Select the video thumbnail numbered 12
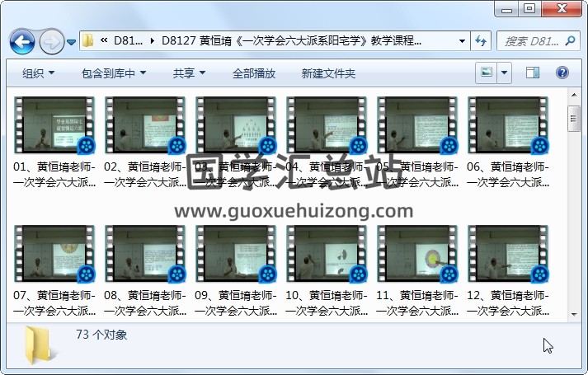Viewport: 588px width, 375px height. (x=508, y=254)
